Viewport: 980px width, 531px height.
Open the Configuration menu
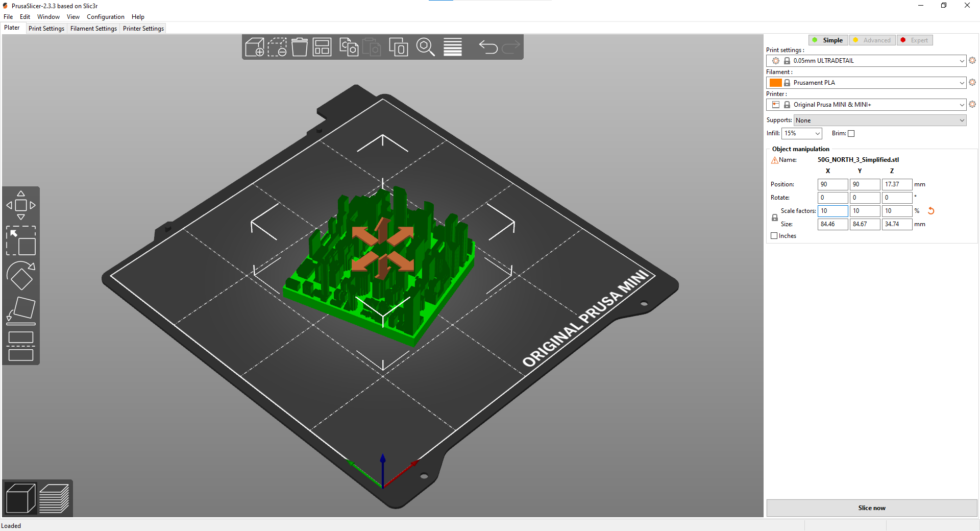(106, 17)
